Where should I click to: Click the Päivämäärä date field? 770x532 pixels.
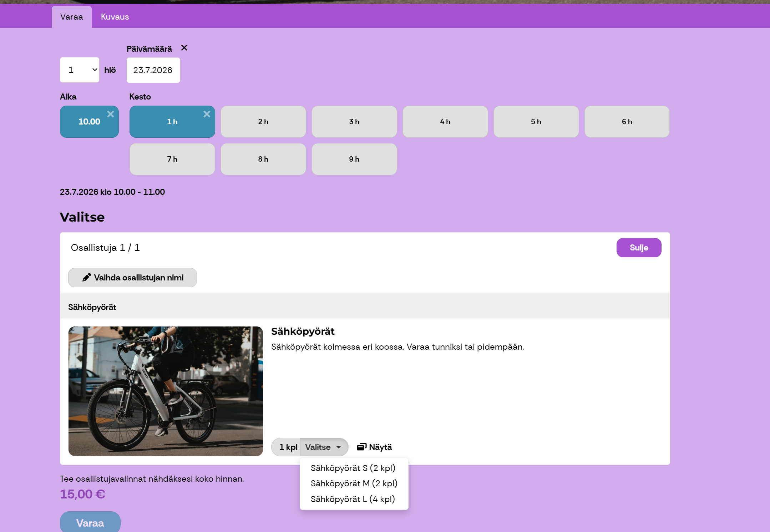coord(153,70)
